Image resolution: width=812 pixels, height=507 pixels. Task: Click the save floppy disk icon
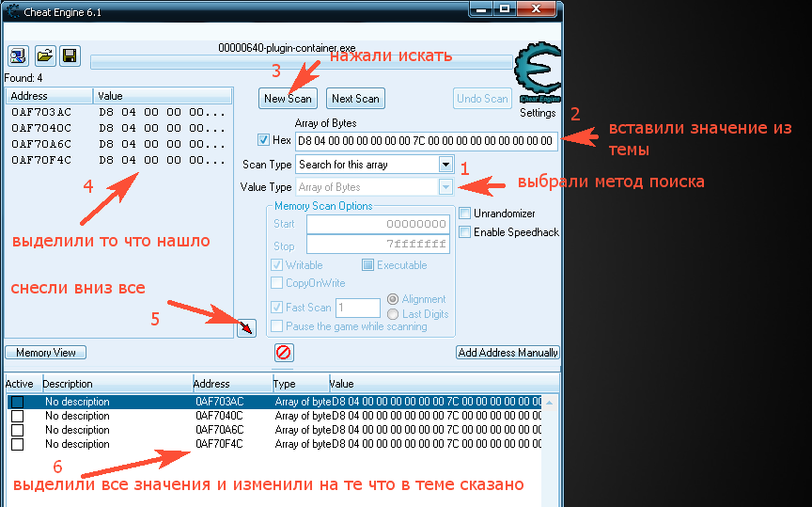pos(70,55)
